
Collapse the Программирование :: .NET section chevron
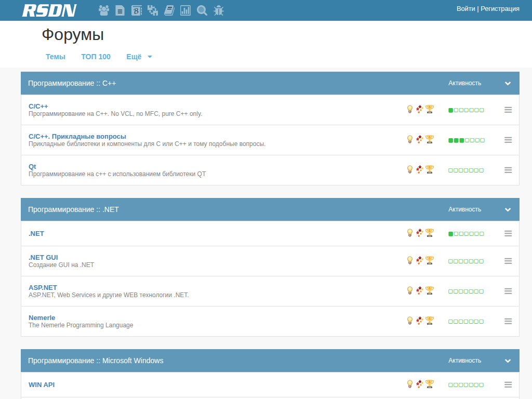point(508,210)
